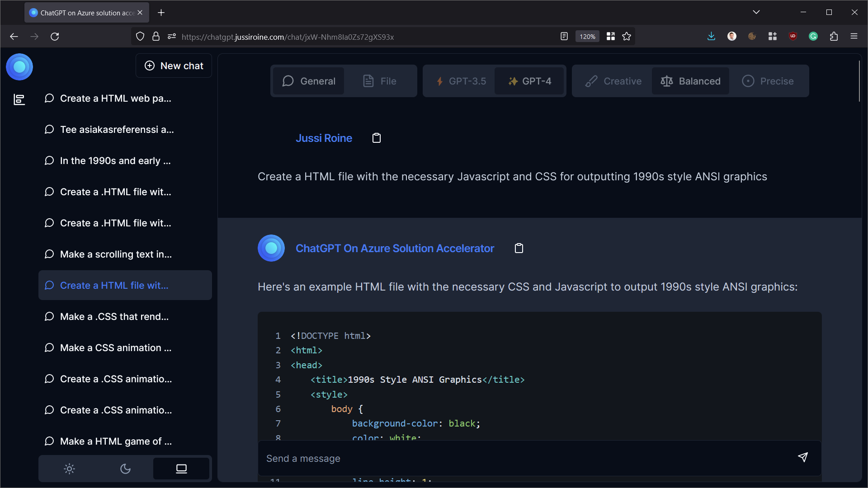This screenshot has height=488, width=868.
Task: Select the ChatGPT on Azure browser tab
Action: 86,13
